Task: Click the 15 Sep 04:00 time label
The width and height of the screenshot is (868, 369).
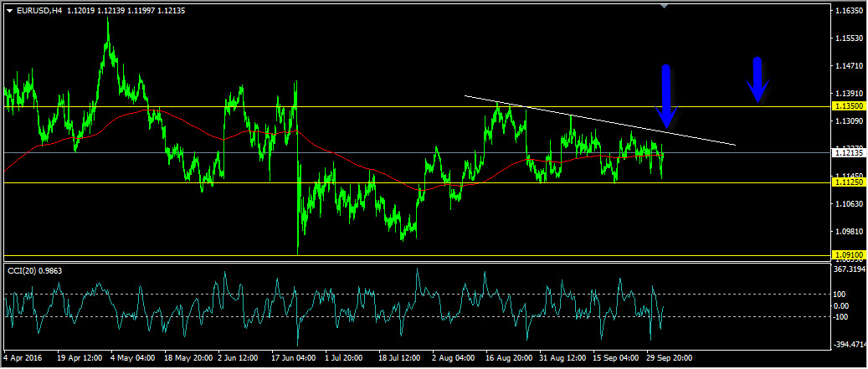Action: click(x=617, y=358)
